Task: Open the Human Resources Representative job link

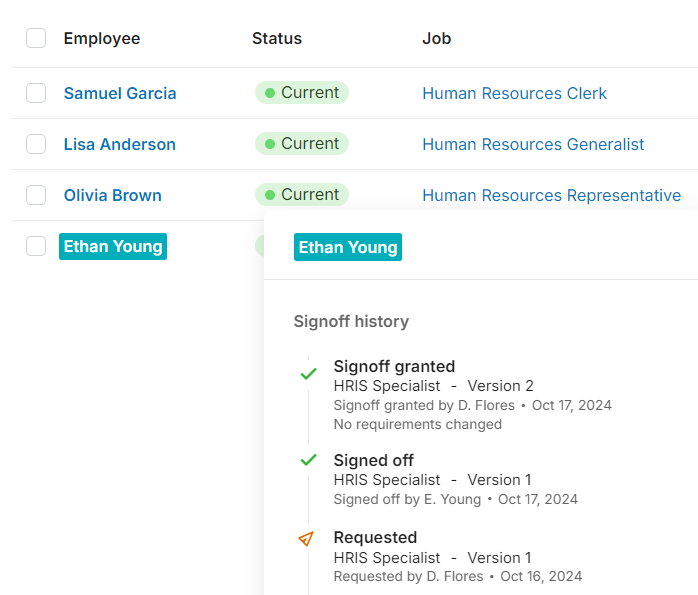Action: tap(552, 195)
